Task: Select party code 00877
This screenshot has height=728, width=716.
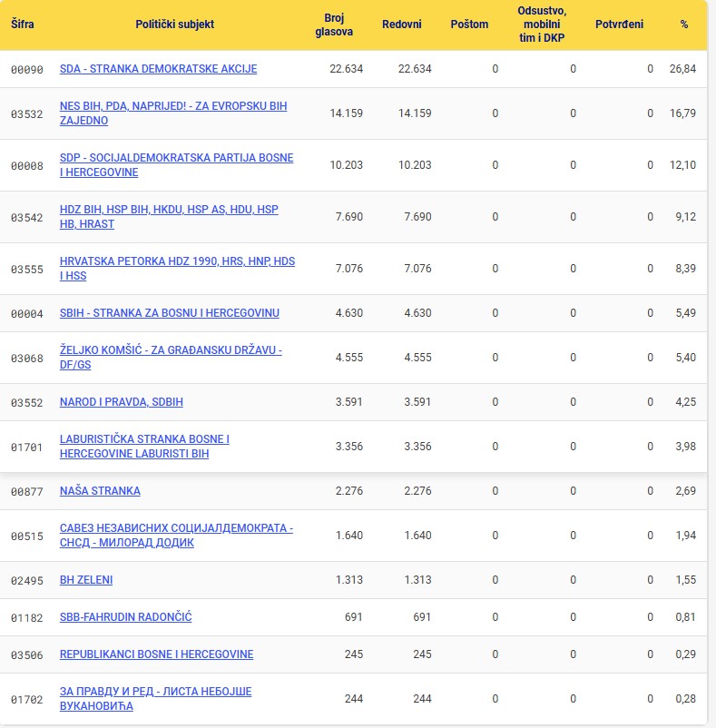Action: pos(27,492)
